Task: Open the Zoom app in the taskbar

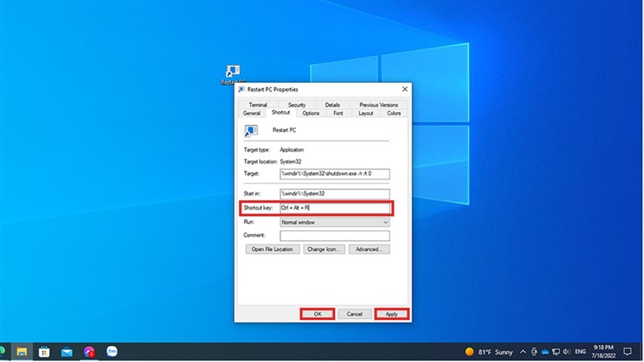Action: coord(112,352)
